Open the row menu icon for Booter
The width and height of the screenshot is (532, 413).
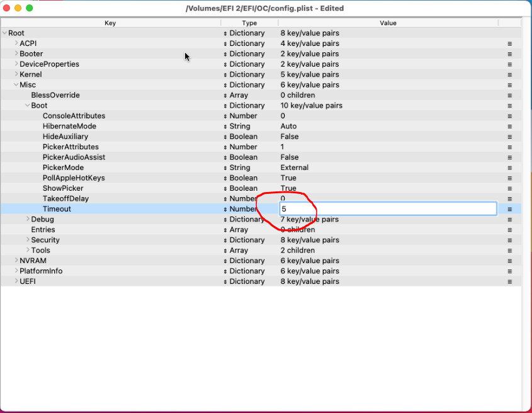(x=509, y=54)
